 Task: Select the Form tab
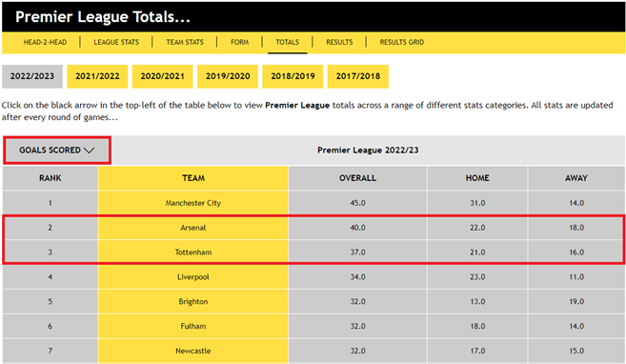coord(239,42)
